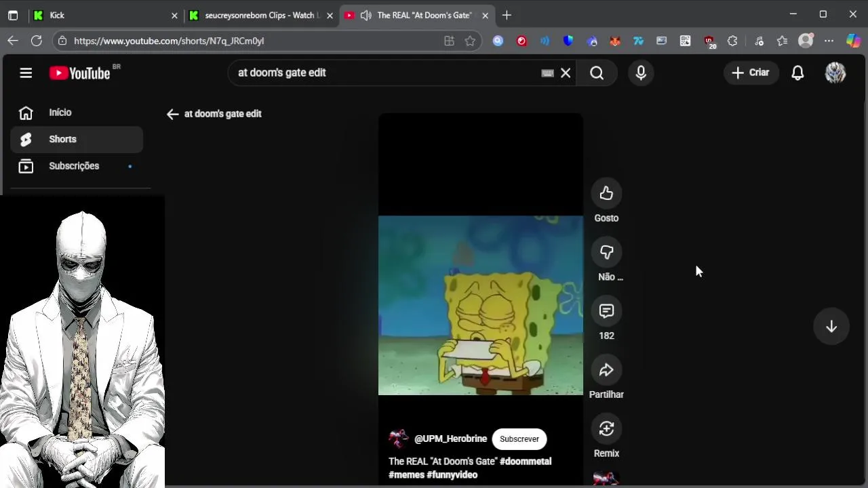Screen dimensions: 868x488
Task: Open the music note media control icon
Action: (x=759, y=41)
